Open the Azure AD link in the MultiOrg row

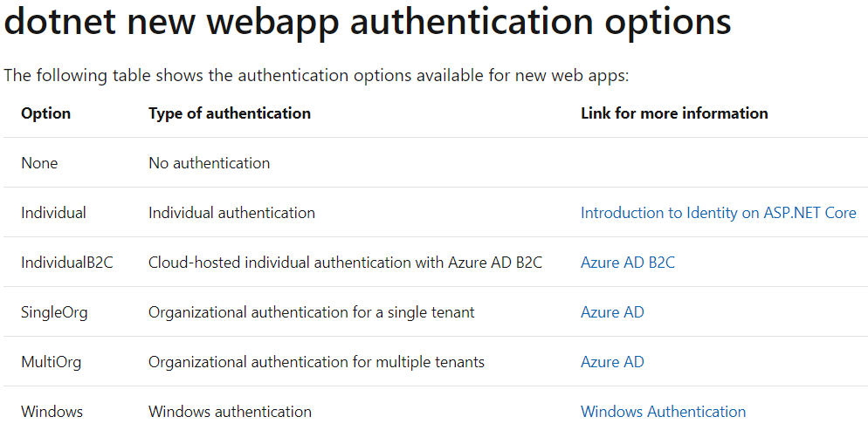[x=612, y=362]
